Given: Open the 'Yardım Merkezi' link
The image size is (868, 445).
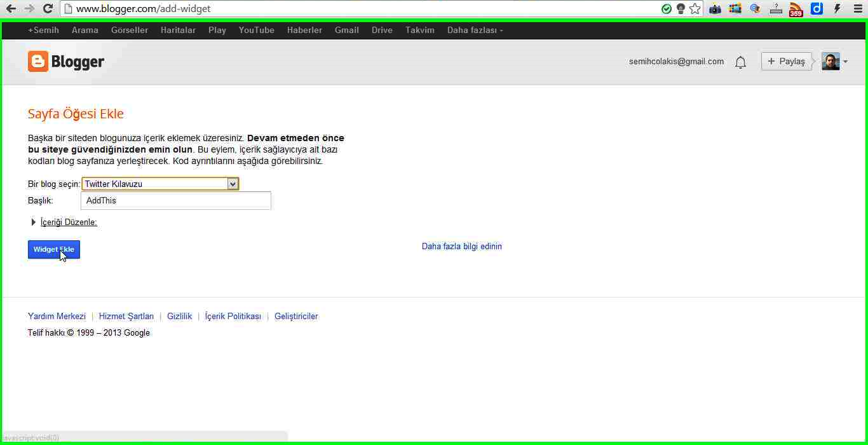Looking at the screenshot, I should [x=57, y=317].
